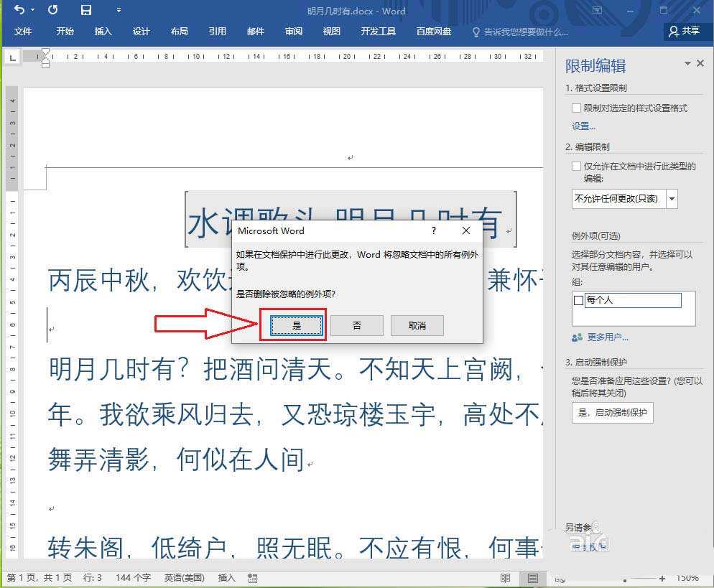Open Quick Access Toolbar customize arrow
Screen dimensions: 714x588
pos(119,10)
